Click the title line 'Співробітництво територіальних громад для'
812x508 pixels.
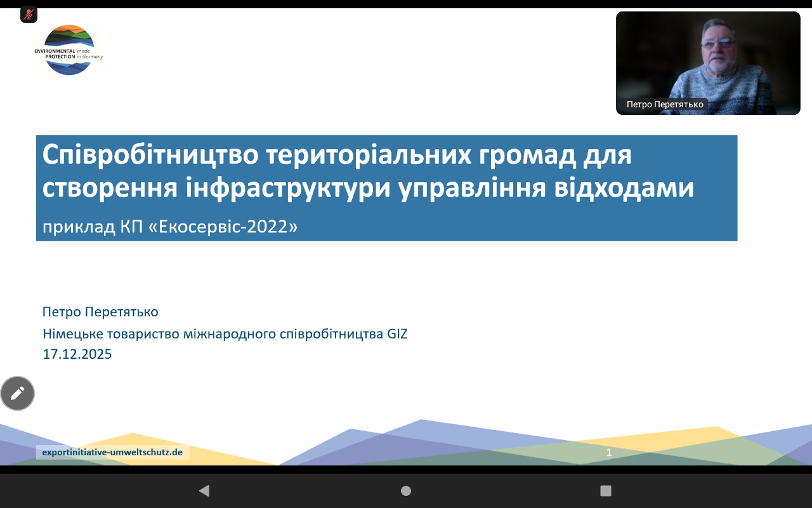tap(336, 155)
